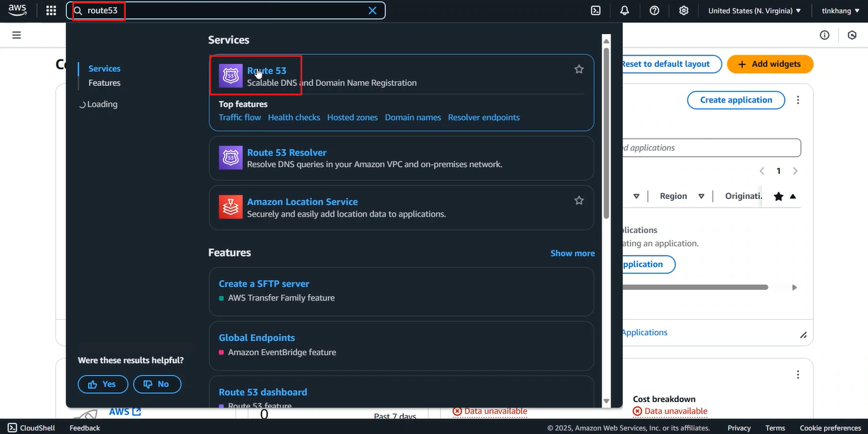Open the Resolver endpoints feature link

pos(484,117)
